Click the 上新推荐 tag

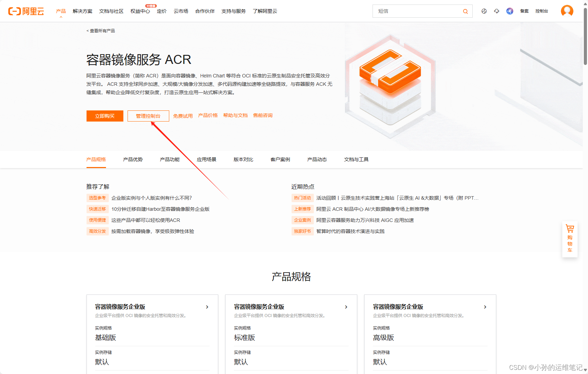click(x=302, y=209)
